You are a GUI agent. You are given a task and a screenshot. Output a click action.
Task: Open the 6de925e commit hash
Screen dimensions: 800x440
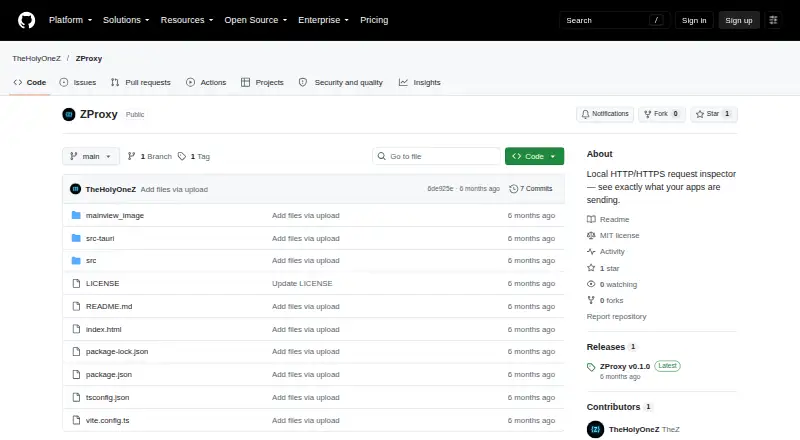(440, 189)
